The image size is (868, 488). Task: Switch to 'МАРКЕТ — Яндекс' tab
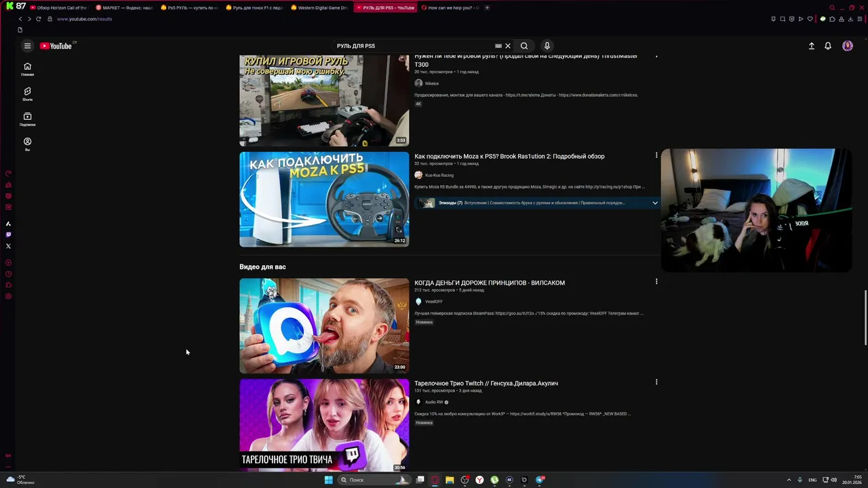pos(123,7)
